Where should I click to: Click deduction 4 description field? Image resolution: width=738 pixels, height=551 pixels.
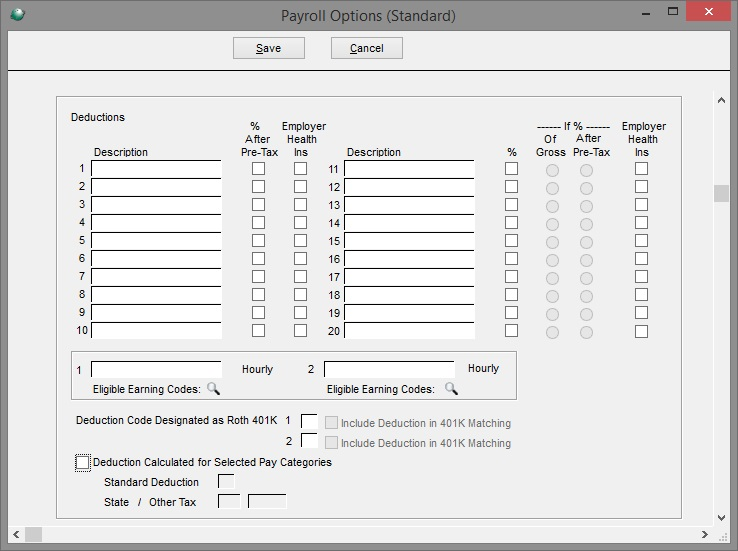point(156,223)
